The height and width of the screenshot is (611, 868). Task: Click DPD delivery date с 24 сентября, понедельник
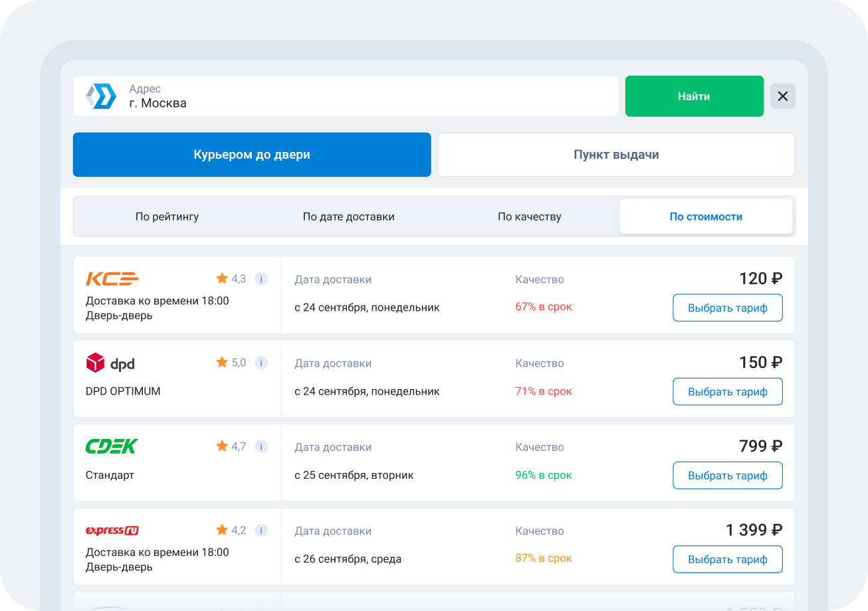368,391
